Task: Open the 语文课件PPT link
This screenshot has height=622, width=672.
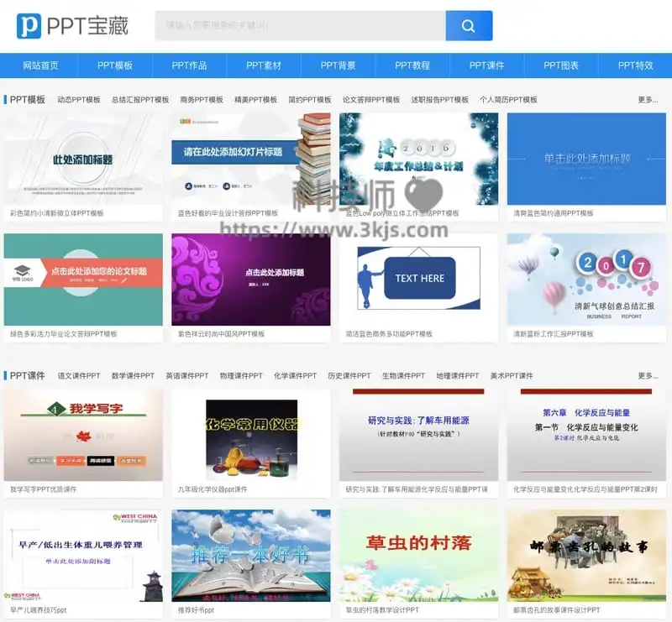Action: pos(79,376)
